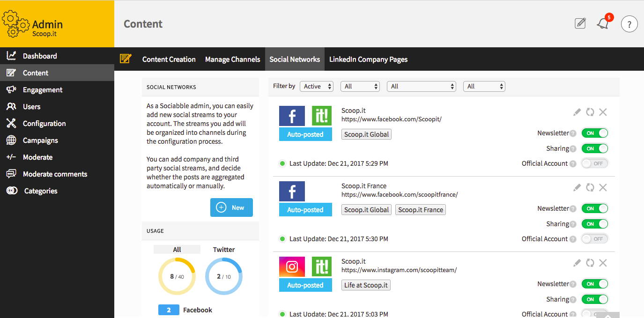644x318 pixels.
Task: Open the help question mark icon
Action: click(629, 24)
